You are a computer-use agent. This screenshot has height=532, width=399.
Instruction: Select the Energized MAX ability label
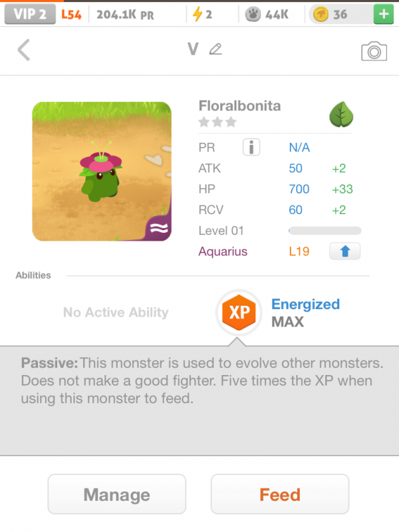[305, 313]
